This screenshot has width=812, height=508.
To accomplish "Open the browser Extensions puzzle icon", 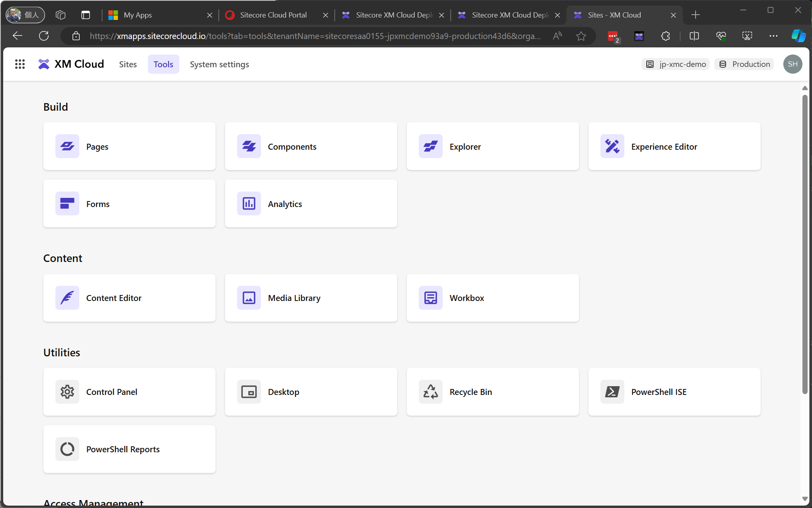I will point(665,36).
